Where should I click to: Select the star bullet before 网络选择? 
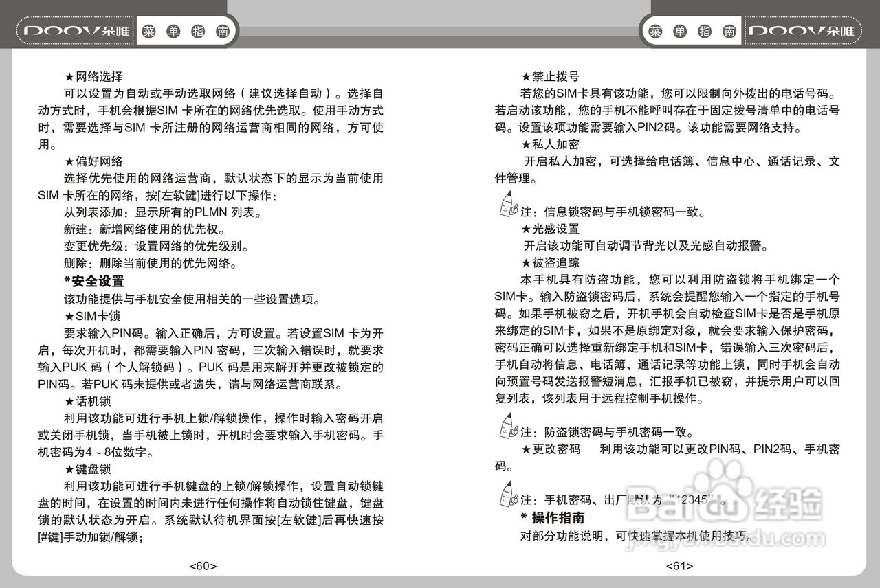(x=69, y=77)
